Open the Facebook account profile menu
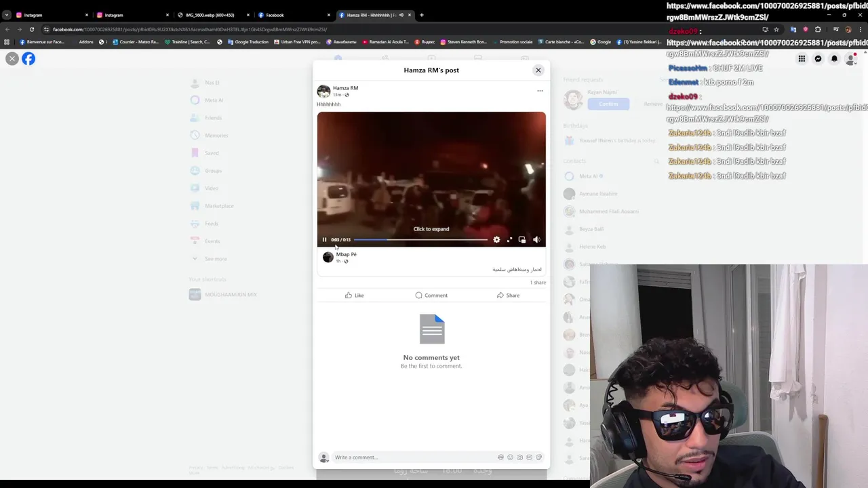868x488 pixels. click(850, 59)
